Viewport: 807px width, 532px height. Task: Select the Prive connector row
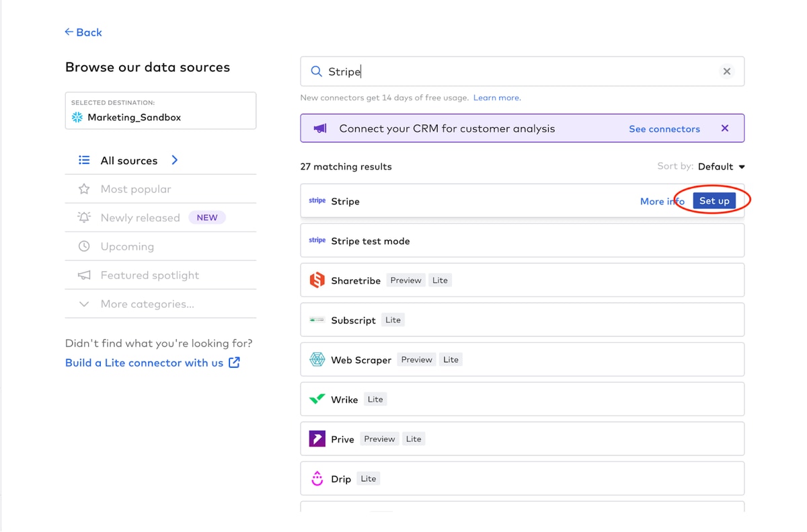pyautogui.click(x=522, y=439)
